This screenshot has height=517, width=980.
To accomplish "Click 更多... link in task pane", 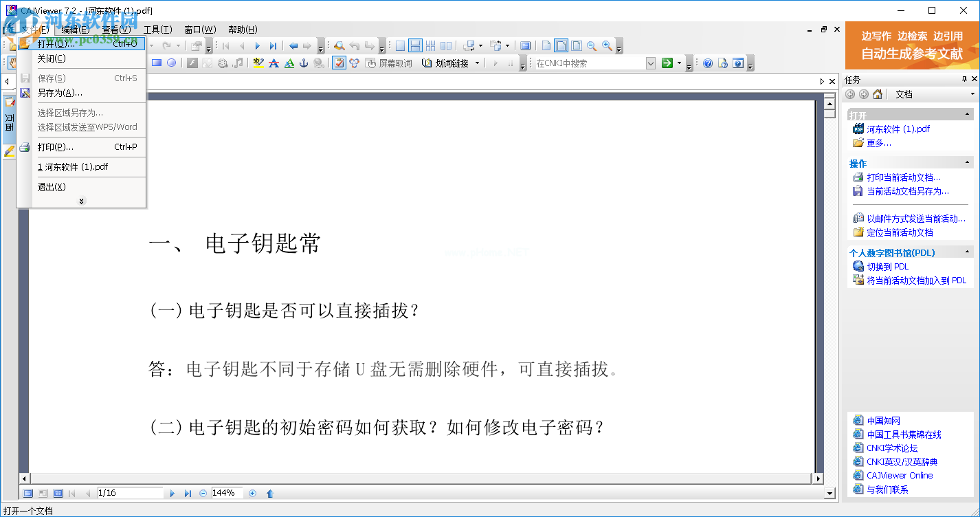I will (x=879, y=143).
